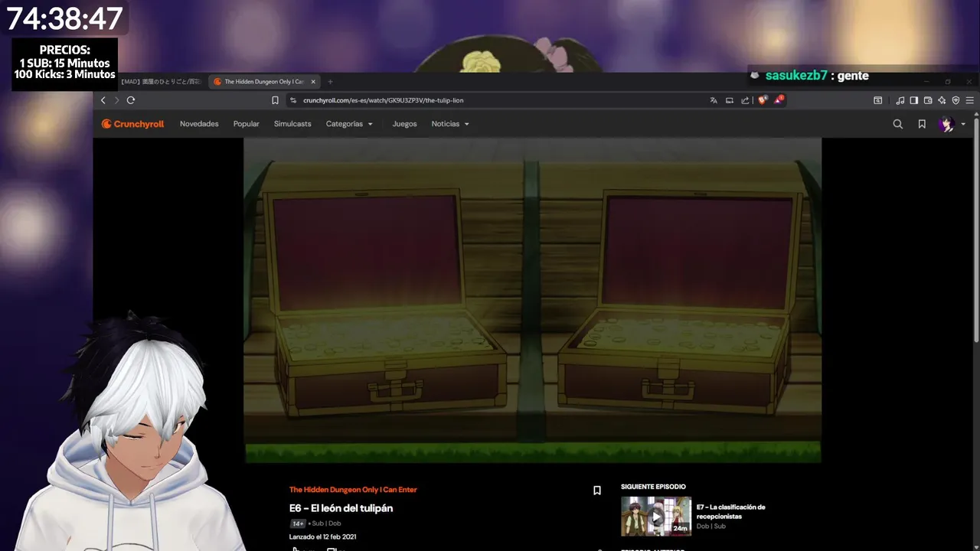Open the browser wallet icon

coord(928,100)
